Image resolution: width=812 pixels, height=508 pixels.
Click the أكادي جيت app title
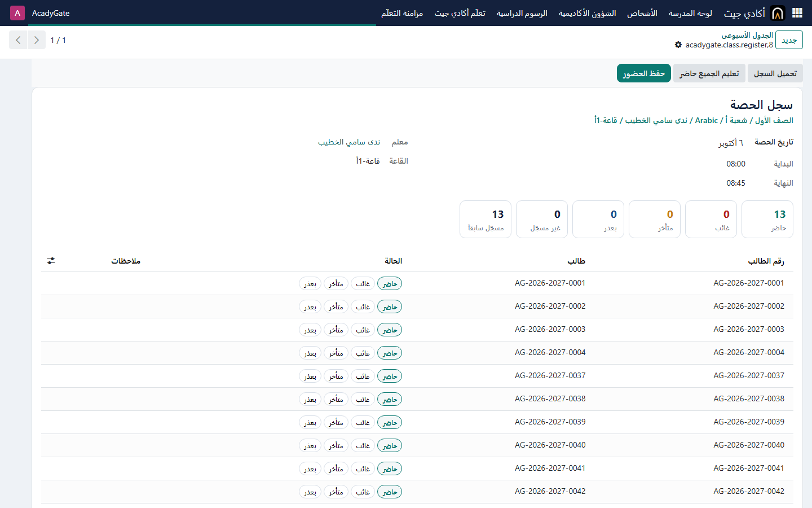pyautogui.click(x=744, y=13)
